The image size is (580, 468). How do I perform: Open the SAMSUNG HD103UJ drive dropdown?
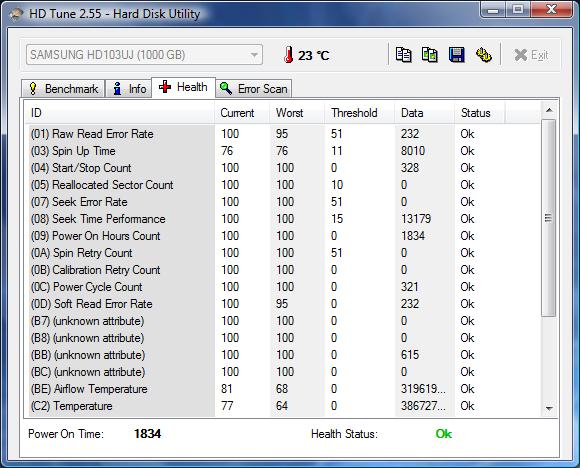[144, 55]
